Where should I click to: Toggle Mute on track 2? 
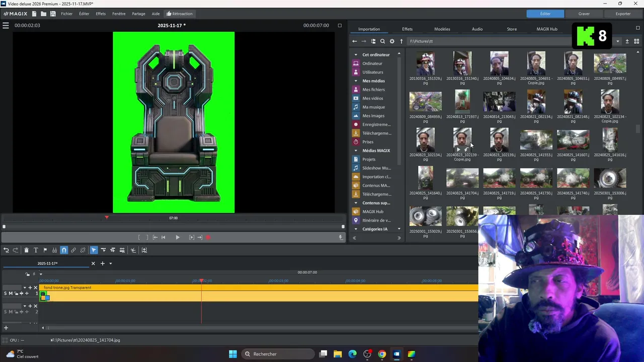tap(10, 312)
